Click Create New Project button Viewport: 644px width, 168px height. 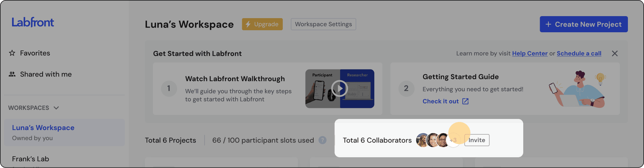coord(584,24)
